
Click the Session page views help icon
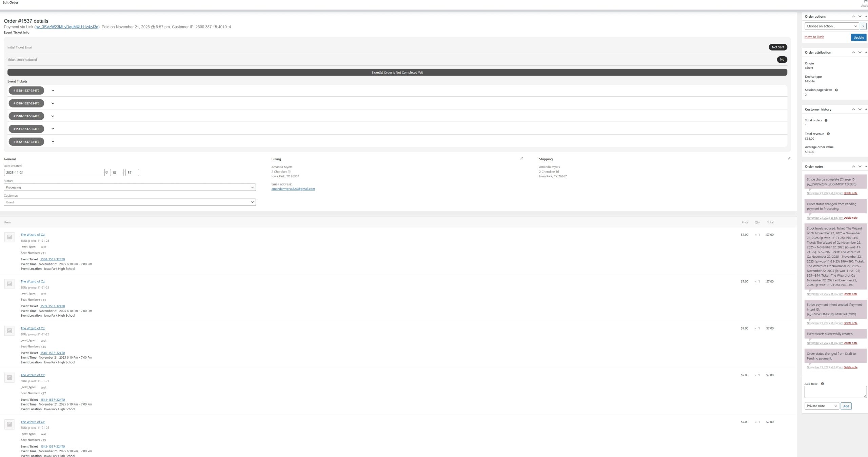point(836,90)
